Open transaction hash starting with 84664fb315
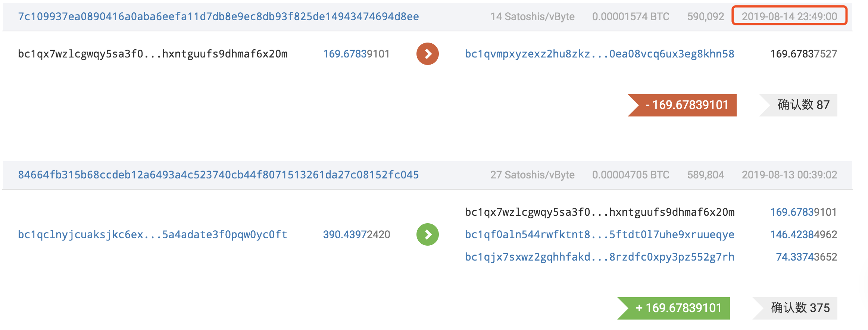 tap(218, 175)
